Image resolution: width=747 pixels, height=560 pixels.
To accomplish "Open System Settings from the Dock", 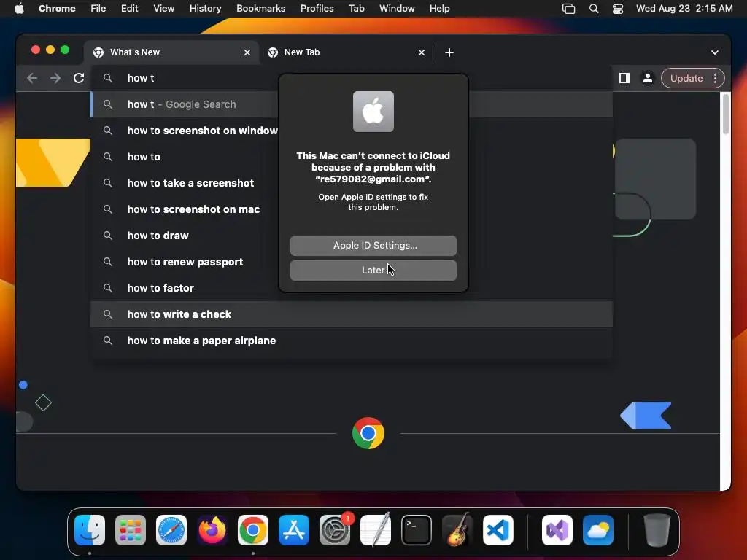I will [x=334, y=530].
